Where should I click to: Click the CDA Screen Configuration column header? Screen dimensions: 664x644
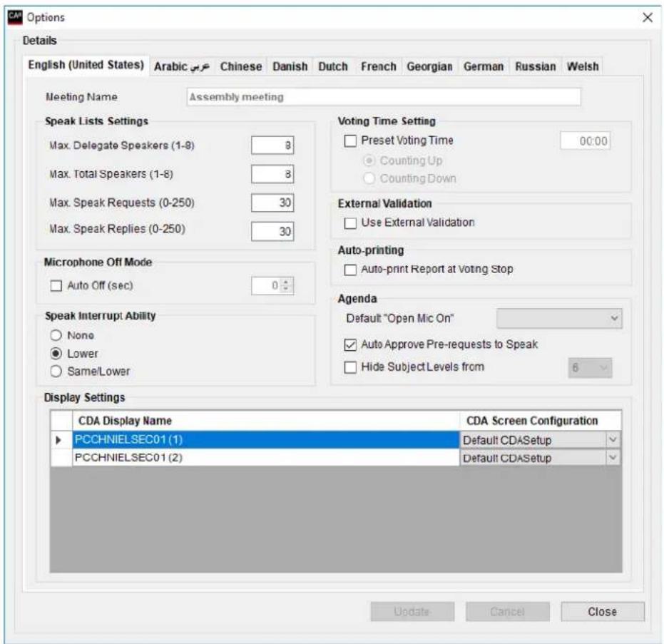541,421
